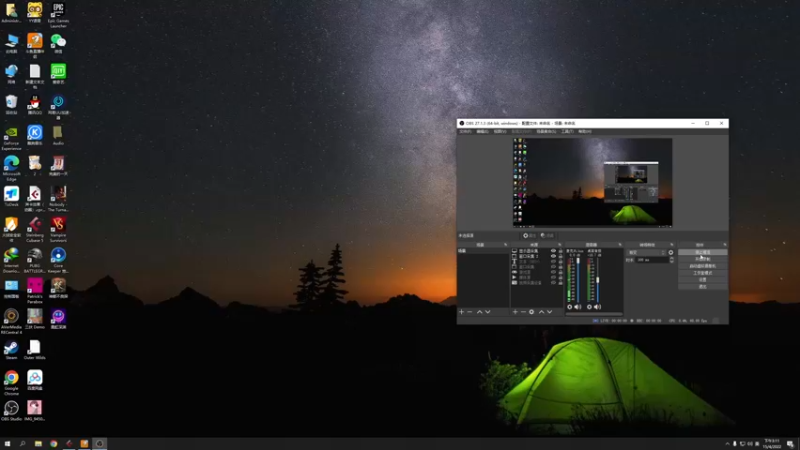Open settings gear of first mixer channel
This screenshot has width=800, height=450.
[570, 307]
